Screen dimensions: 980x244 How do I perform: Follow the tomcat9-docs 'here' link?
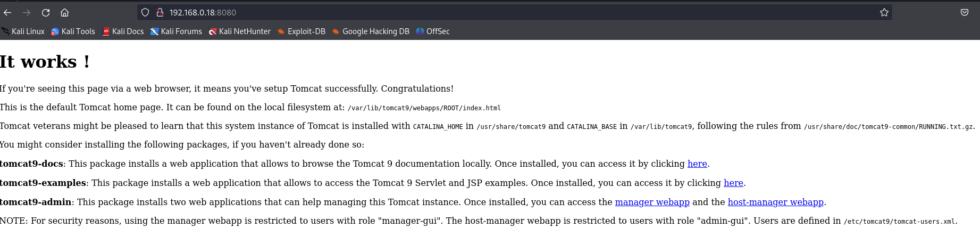697,164
